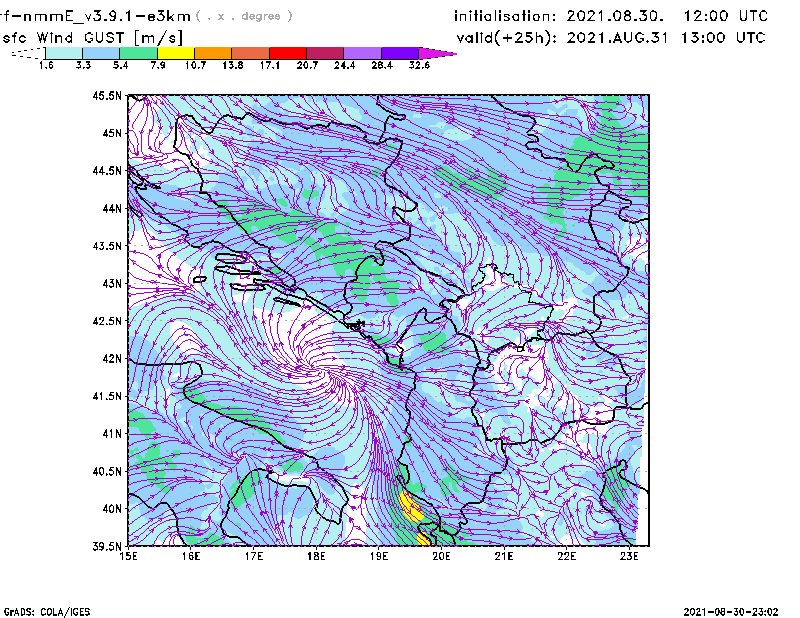Click the "valid(+25h):" label
Viewport: 800px width, 618px height.
507,38
